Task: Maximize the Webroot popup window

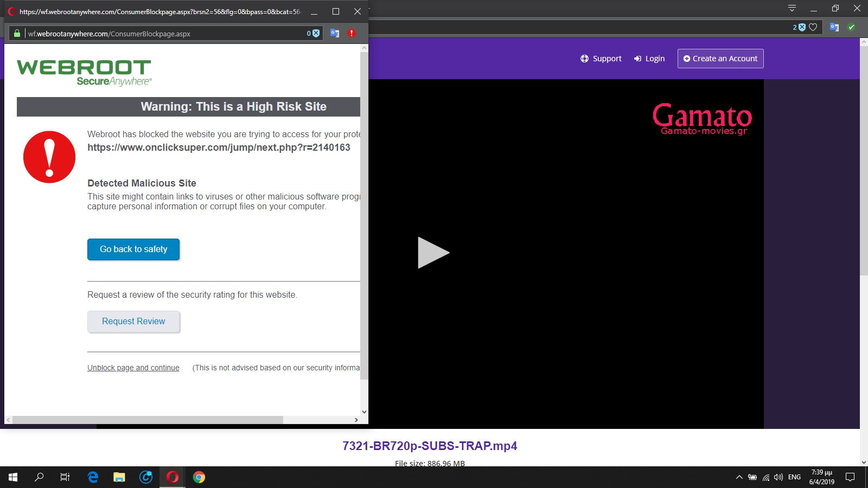Action: click(336, 11)
